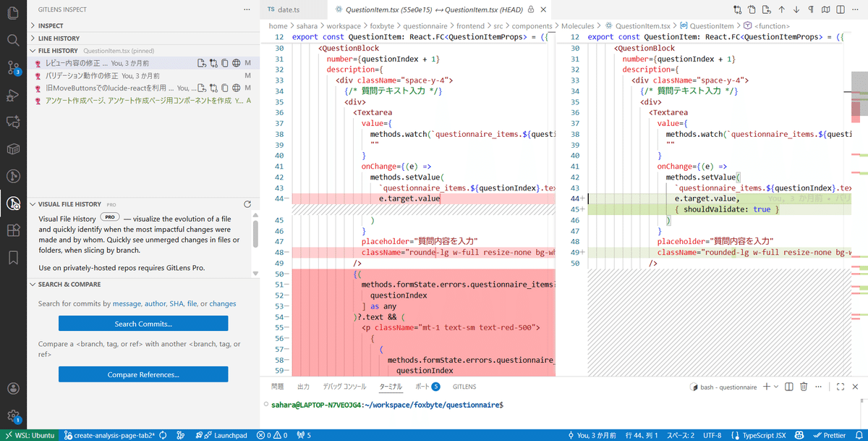This screenshot has width=868, height=441.
Task: Kill the active terminal with the trash icon
Action: 803,387
